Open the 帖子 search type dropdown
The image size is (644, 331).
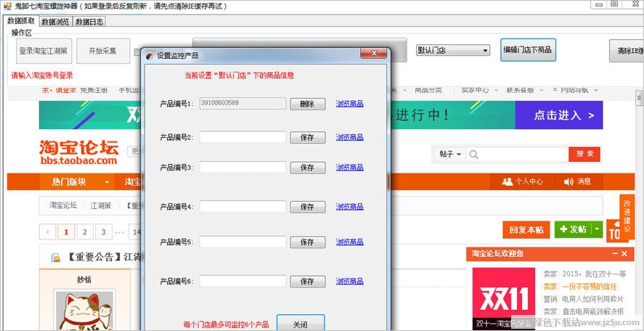click(x=449, y=155)
